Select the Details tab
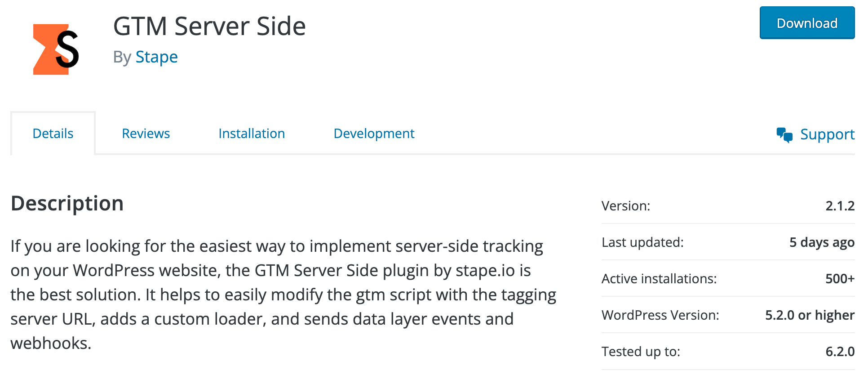This screenshot has height=375, width=868. point(53,133)
